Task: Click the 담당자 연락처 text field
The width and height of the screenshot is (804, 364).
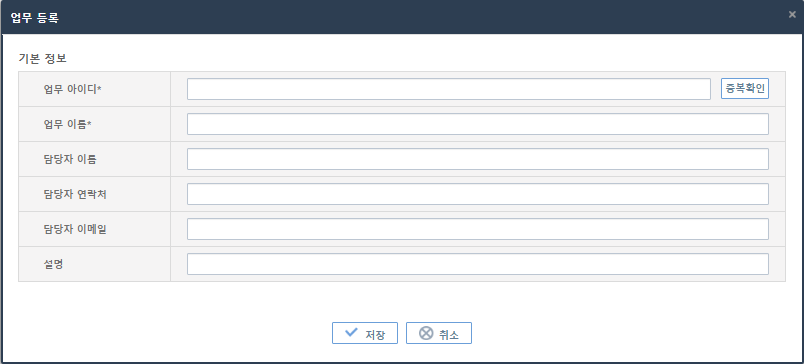Action: click(478, 194)
